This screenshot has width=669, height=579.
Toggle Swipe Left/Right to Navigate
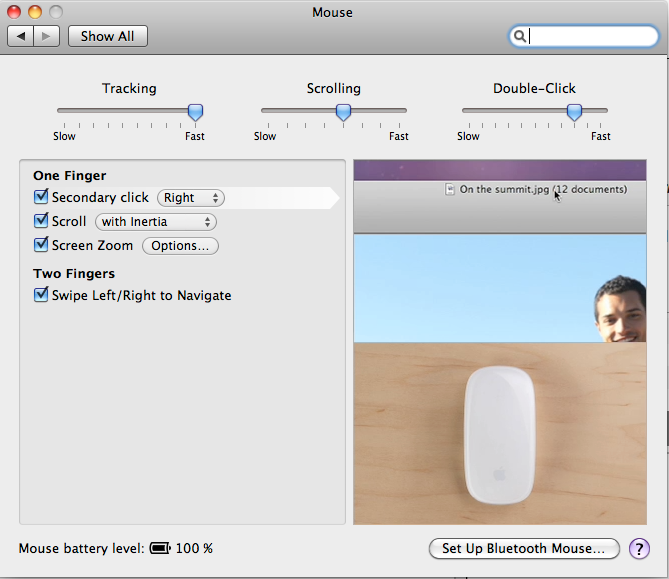[x=41, y=295]
